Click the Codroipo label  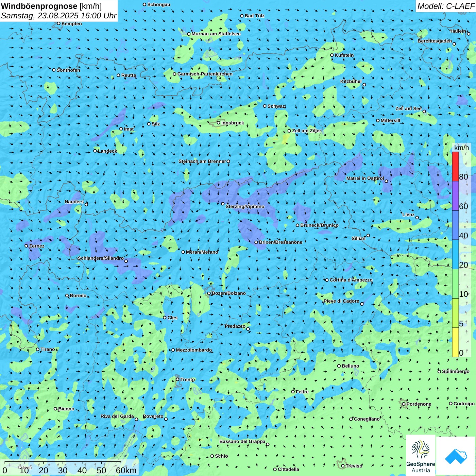[464, 404]
